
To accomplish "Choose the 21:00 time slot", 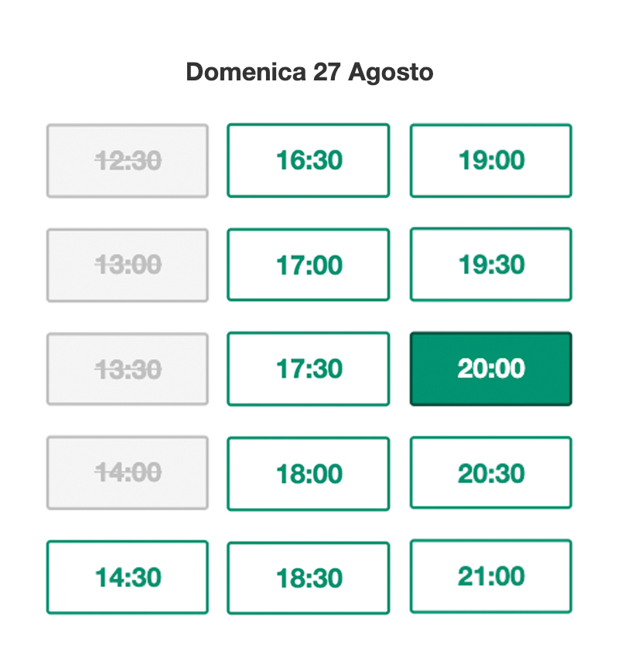I will click(x=491, y=576).
